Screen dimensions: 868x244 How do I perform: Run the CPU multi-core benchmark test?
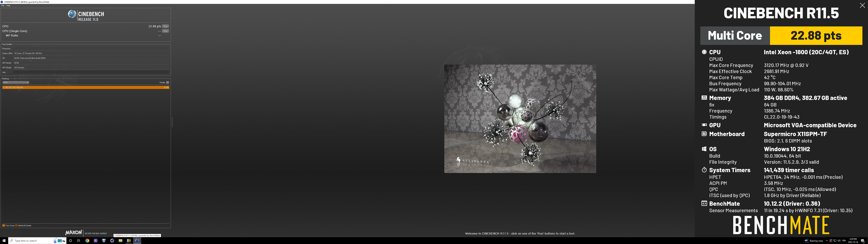[x=165, y=26]
